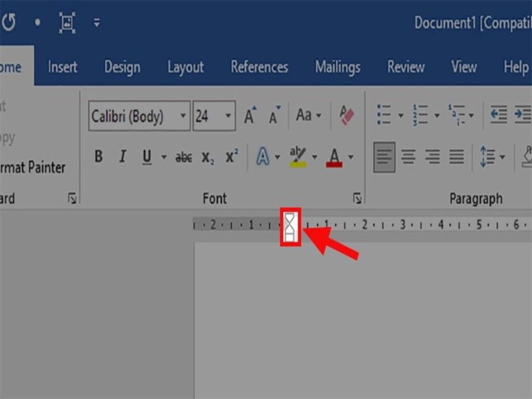The image size is (532, 399).
Task: Click the Text Effects glowing A icon
Action: tap(263, 156)
